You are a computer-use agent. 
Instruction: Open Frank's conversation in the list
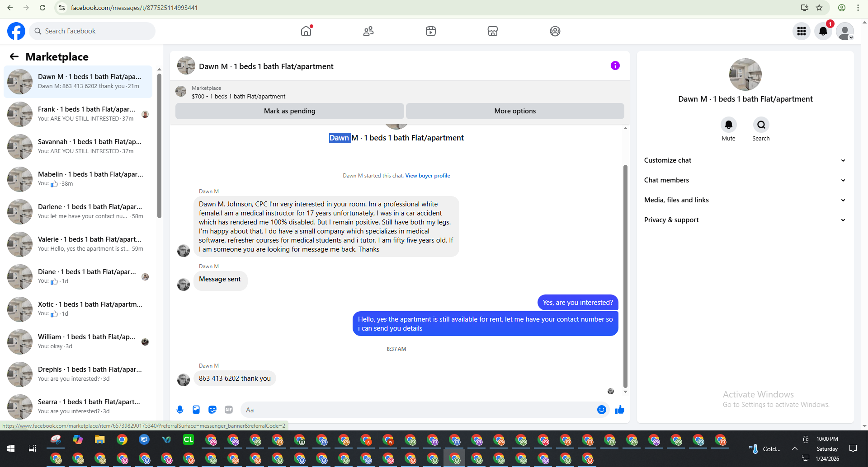pyautogui.click(x=78, y=114)
